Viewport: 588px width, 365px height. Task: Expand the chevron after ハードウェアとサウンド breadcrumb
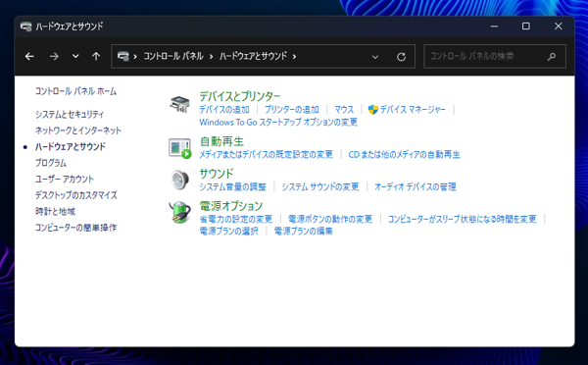click(294, 57)
